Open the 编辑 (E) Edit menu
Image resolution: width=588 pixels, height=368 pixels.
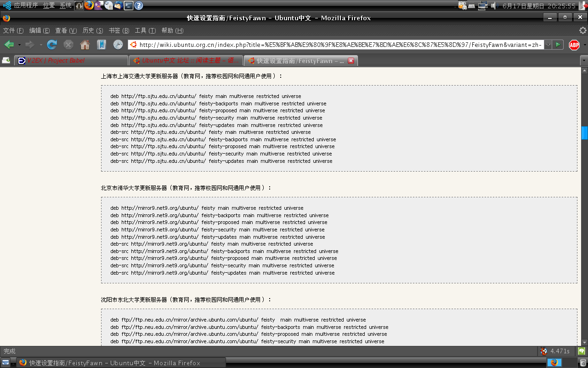pyautogui.click(x=40, y=30)
